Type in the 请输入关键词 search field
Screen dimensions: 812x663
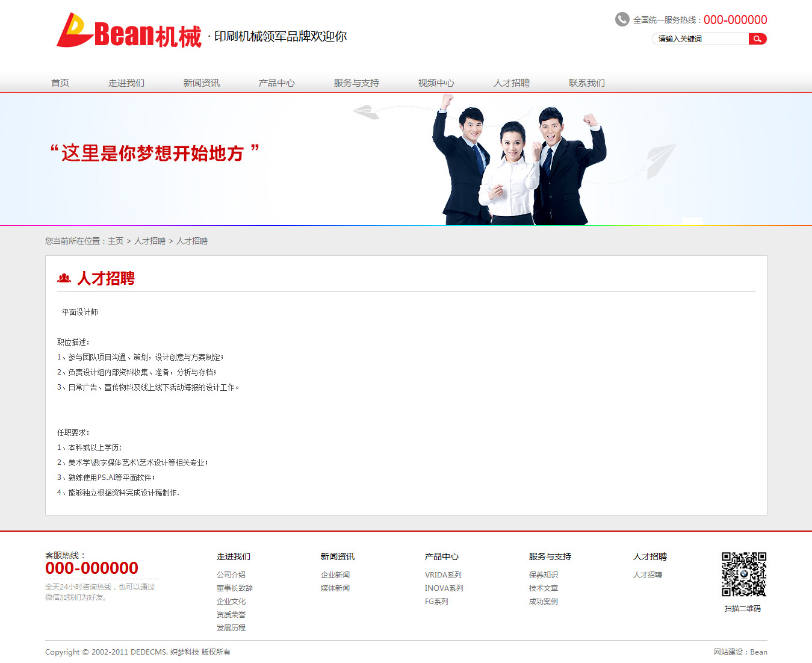click(x=700, y=39)
